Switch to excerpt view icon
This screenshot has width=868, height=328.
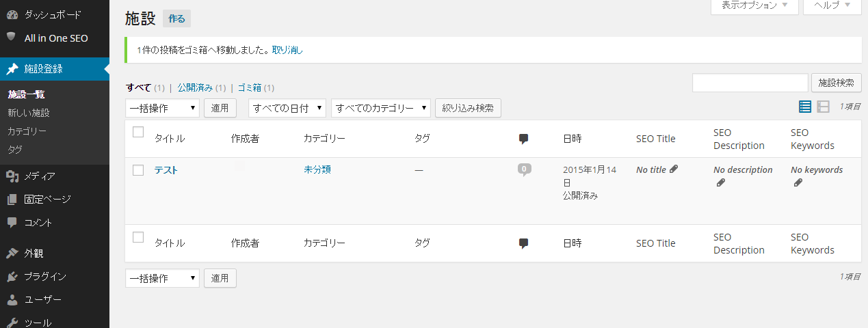click(824, 107)
